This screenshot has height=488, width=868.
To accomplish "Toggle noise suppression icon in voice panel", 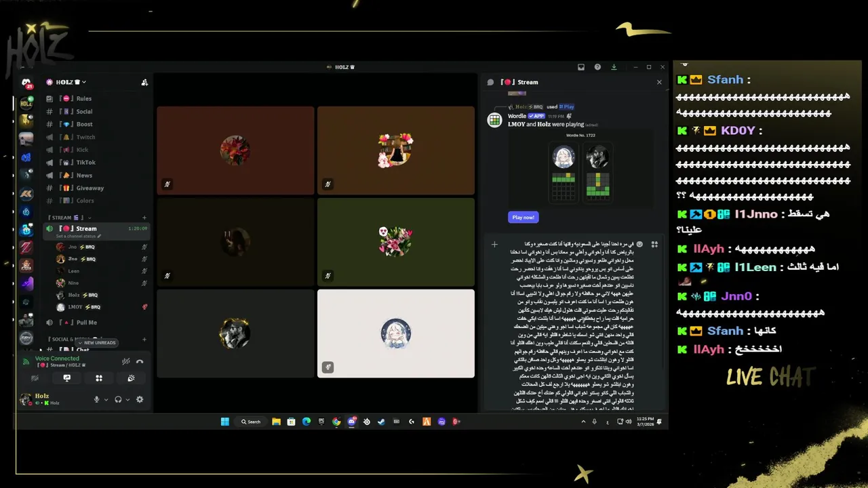I will (125, 361).
